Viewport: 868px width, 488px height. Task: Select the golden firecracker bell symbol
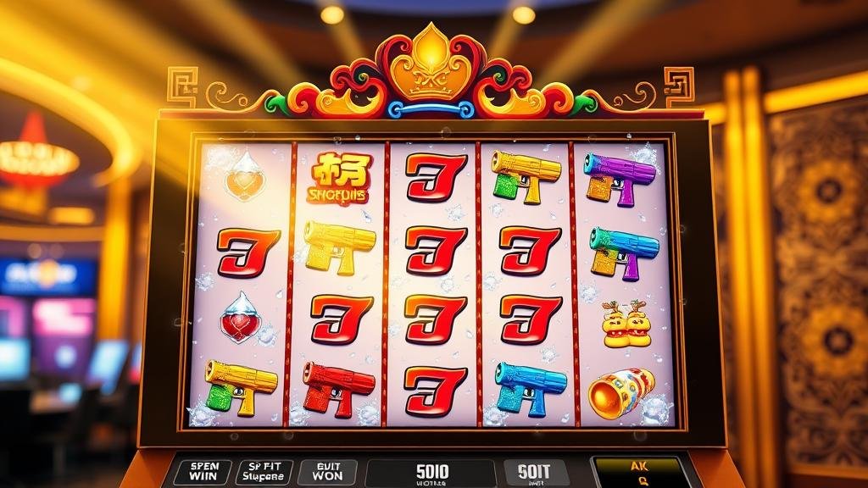tap(621, 393)
